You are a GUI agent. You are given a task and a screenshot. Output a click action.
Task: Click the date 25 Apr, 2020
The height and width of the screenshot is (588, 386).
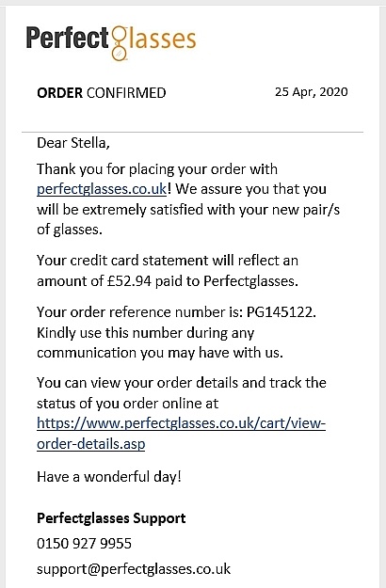pos(311,92)
